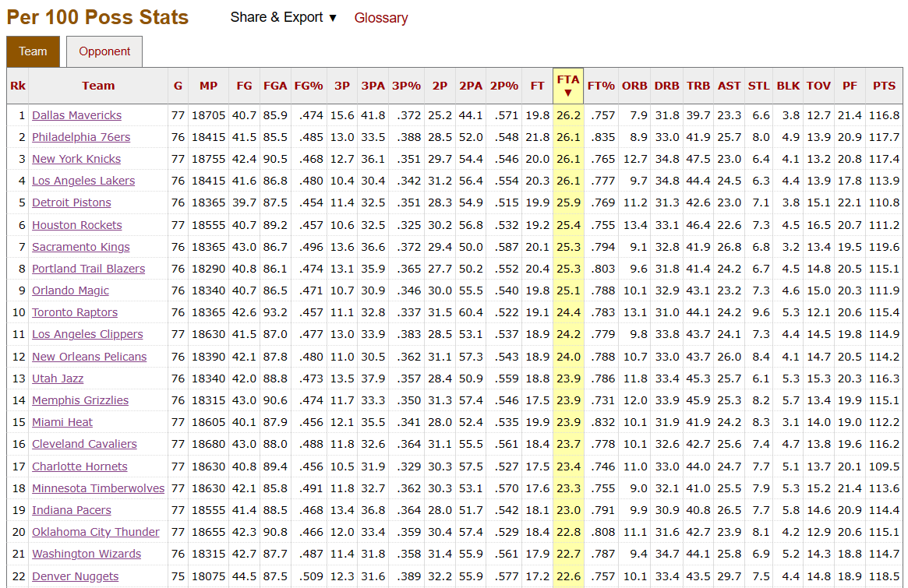Sort by the MP column header
This screenshot has width=908, height=588.
click(208, 86)
